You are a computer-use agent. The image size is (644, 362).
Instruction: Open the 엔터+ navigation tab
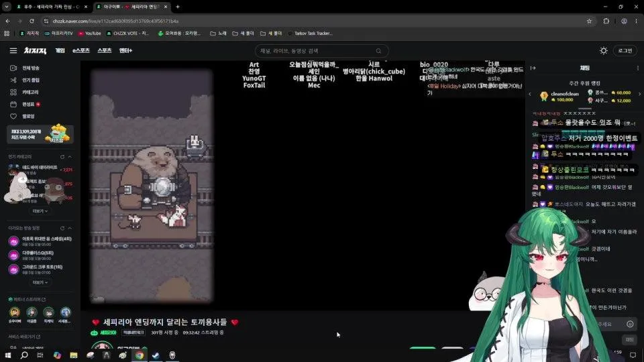coord(125,50)
